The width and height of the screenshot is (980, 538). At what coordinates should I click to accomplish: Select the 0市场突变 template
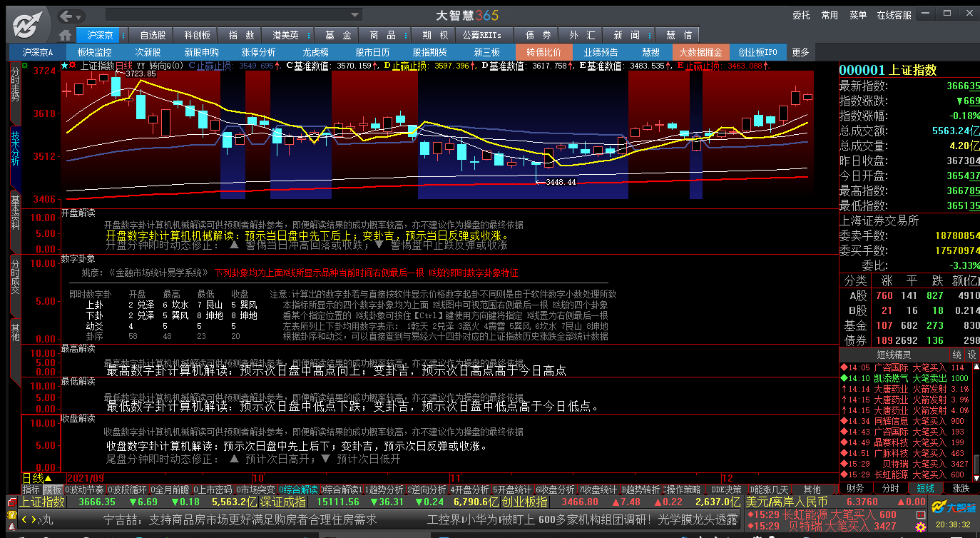pyautogui.click(x=256, y=489)
